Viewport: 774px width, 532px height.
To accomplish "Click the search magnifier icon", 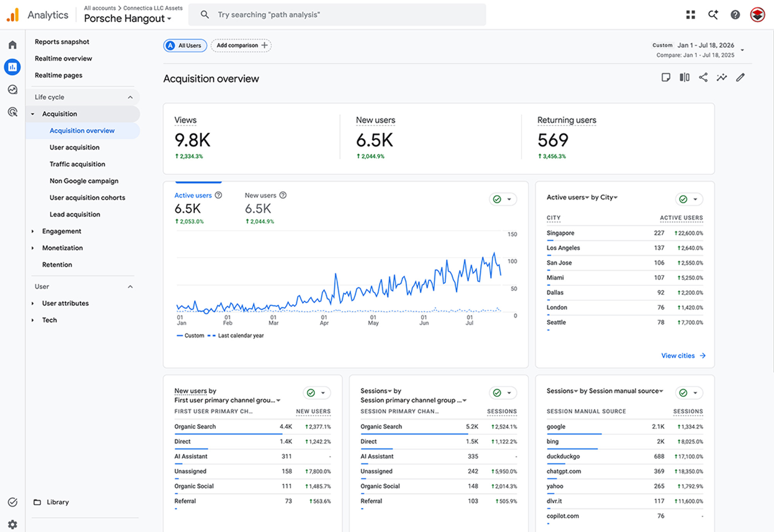I will [205, 15].
